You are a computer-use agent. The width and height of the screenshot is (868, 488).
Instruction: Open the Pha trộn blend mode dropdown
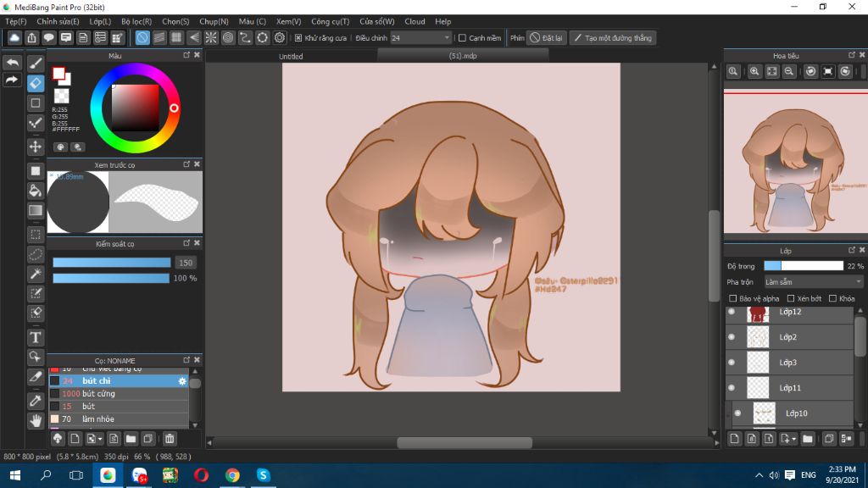(813, 281)
